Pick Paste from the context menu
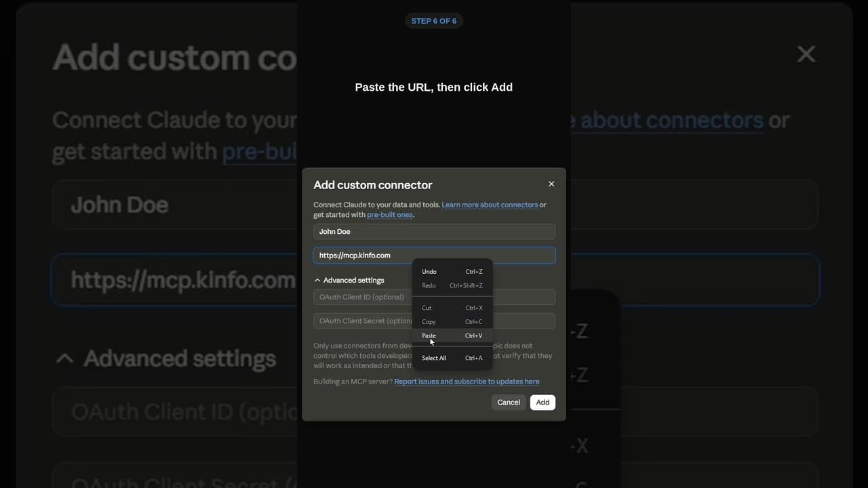This screenshot has height=488, width=868. click(x=452, y=335)
